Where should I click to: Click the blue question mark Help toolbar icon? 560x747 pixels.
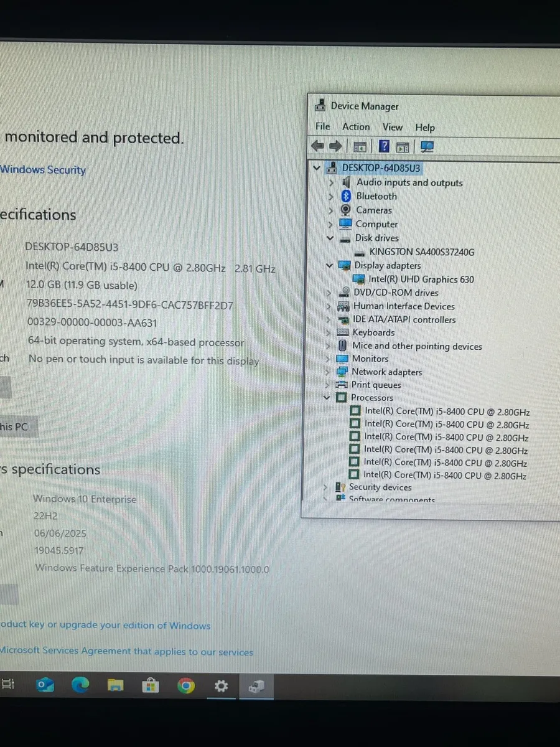[x=384, y=147]
